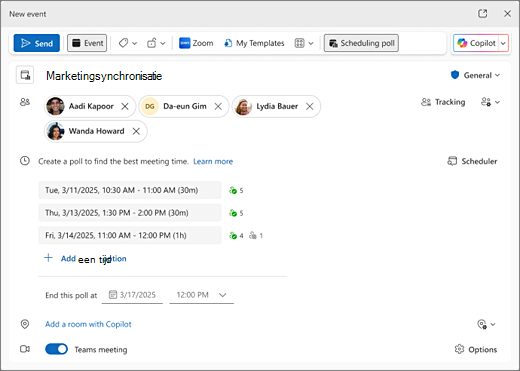The width and height of the screenshot is (520, 371).
Task: Send the scheduling poll invitation
Action: tap(37, 43)
